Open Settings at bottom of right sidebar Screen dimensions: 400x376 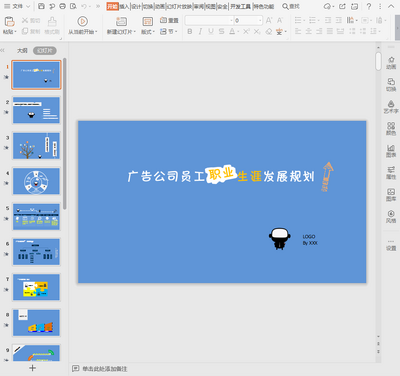pos(391,245)
